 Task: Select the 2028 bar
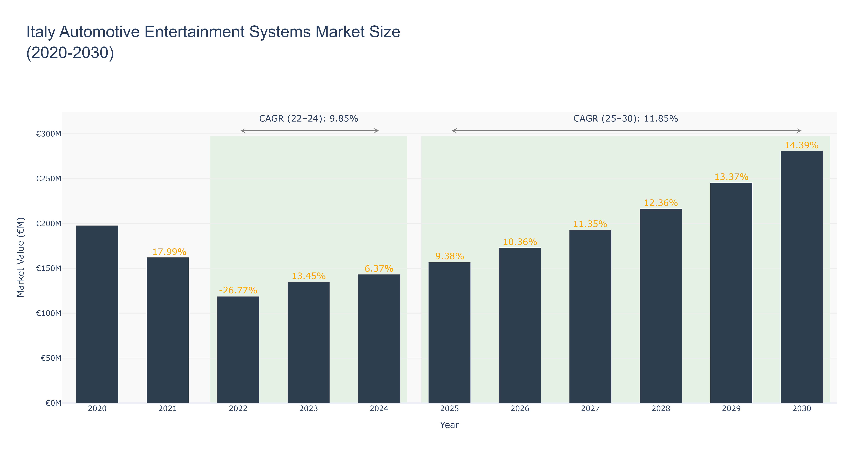point(660,306)
